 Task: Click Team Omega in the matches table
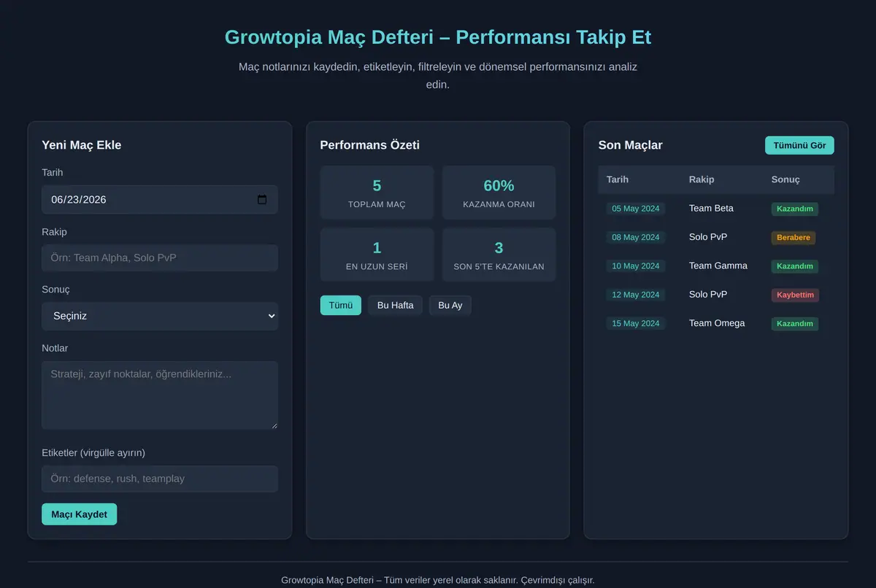click(x=717, y=322)
